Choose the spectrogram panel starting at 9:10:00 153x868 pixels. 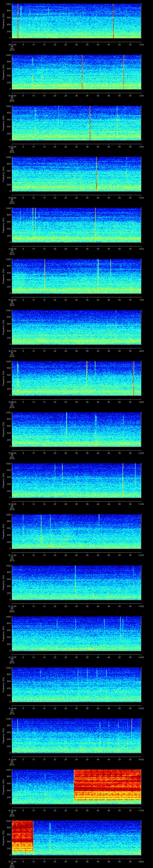point(76,481)
